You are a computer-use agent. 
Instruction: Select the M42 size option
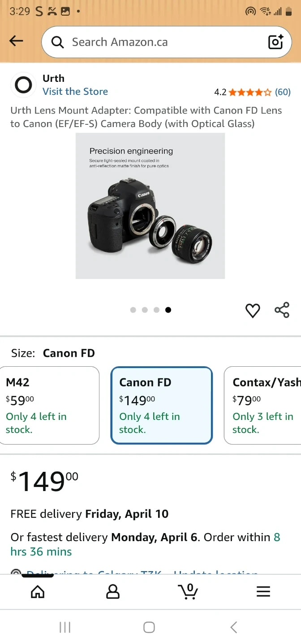[49, 405]
